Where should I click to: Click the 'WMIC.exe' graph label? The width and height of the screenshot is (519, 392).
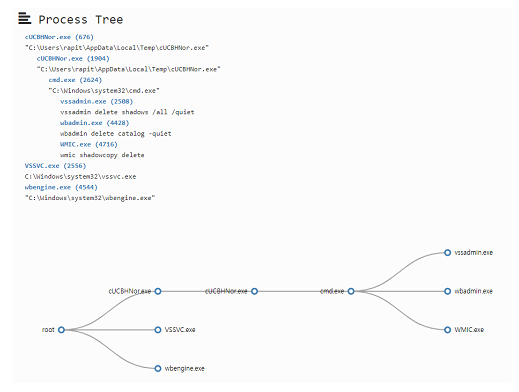click(x=469, y=330)
